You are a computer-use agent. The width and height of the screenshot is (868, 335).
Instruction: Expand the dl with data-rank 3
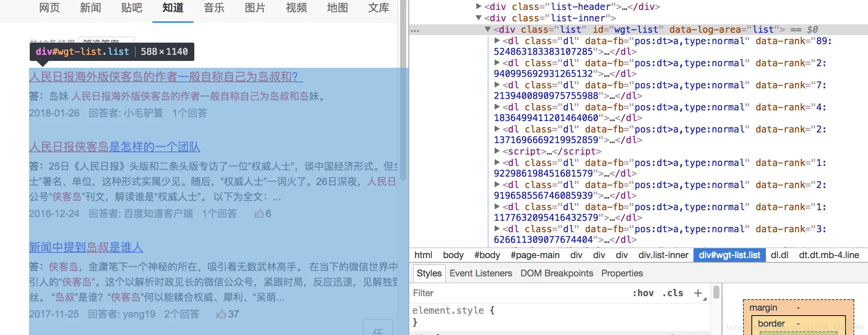point(497,228)
